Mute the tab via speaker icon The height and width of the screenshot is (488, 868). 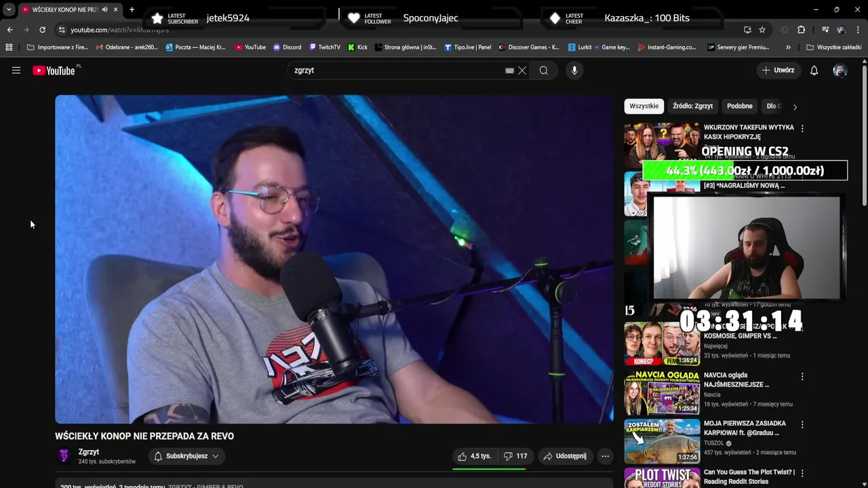(x=104, y=9)
